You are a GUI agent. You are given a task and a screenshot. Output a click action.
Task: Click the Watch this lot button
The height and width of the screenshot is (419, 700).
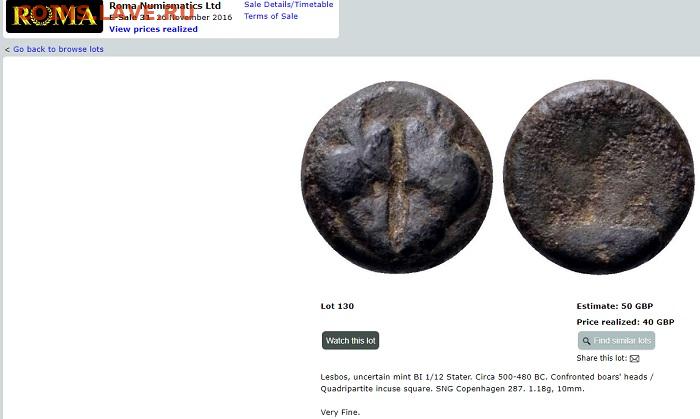click(x=350, y=340)
